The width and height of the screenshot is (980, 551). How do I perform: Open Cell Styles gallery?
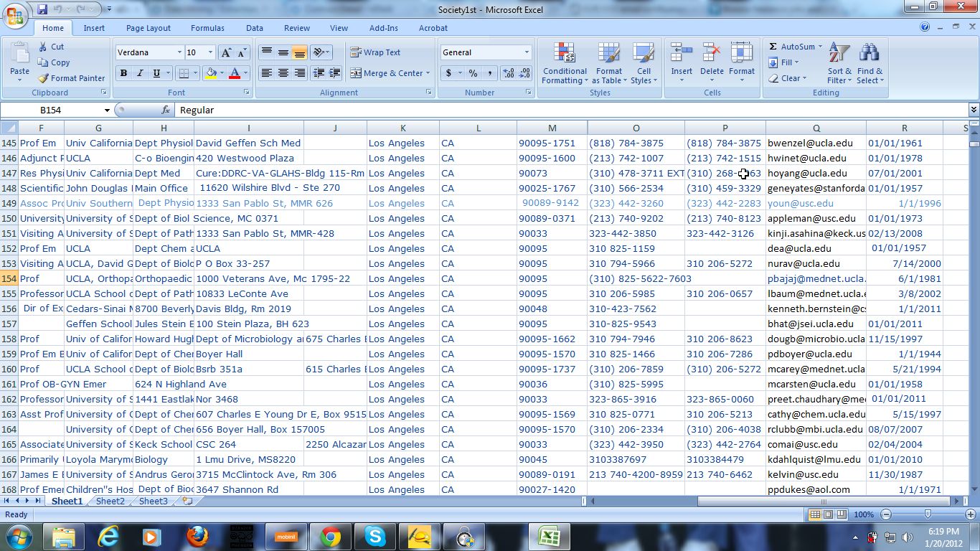pyautogui.click(x=644, y=63)
